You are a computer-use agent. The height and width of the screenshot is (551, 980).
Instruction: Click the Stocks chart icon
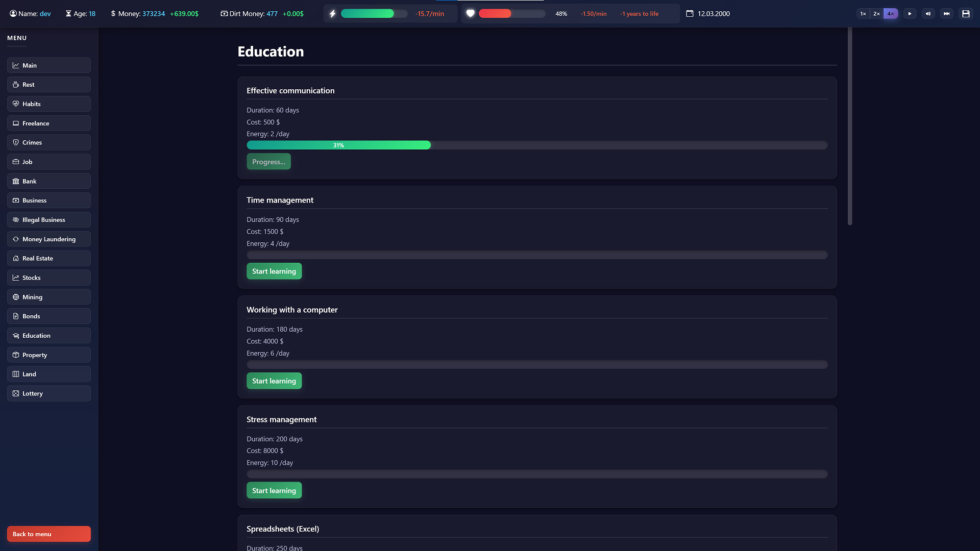coord(16,278)
